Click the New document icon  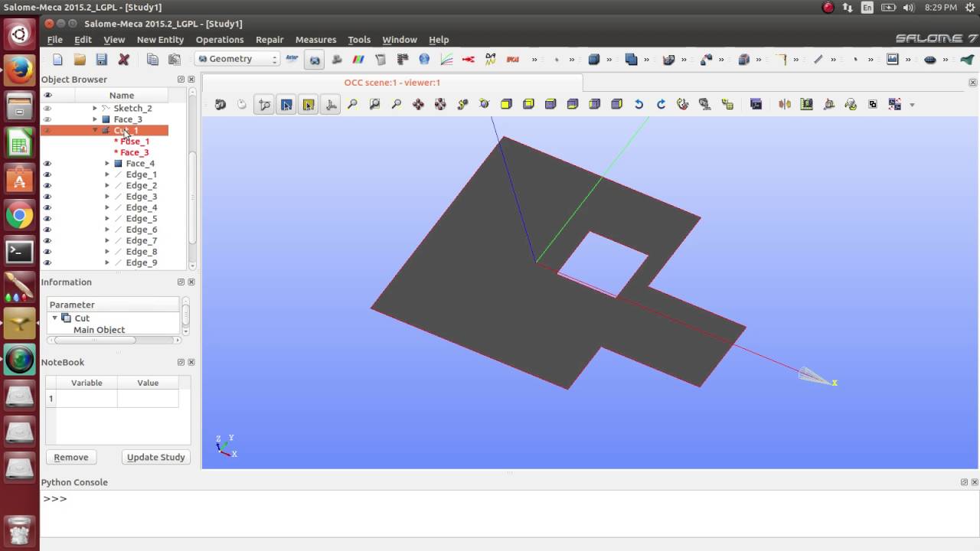pyautogui.click(x=57, y=59)
